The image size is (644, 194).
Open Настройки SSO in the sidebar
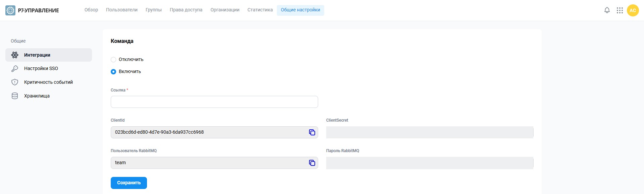[x=49, y=69]
